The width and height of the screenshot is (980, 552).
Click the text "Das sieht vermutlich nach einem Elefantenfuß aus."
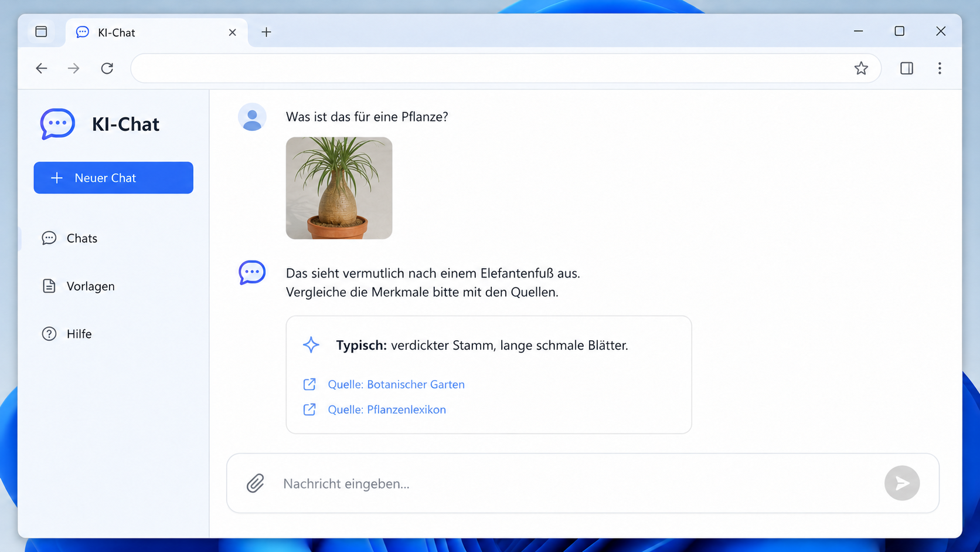tap(433, 273)
